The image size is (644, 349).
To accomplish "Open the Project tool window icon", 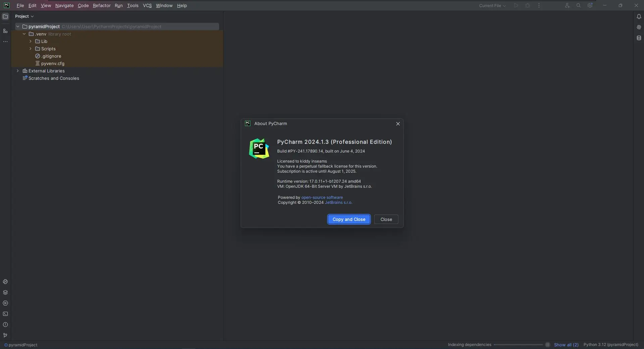I will point(5,16).
